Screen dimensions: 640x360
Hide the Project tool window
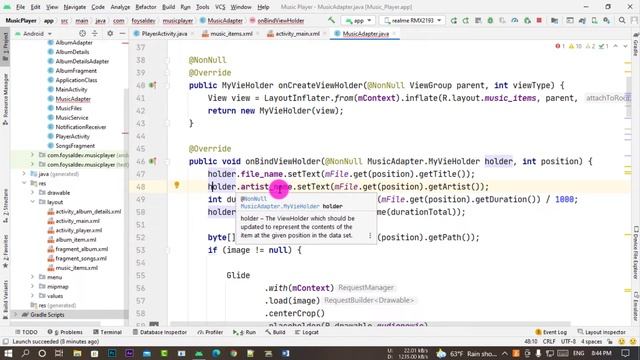coord(122,33)
